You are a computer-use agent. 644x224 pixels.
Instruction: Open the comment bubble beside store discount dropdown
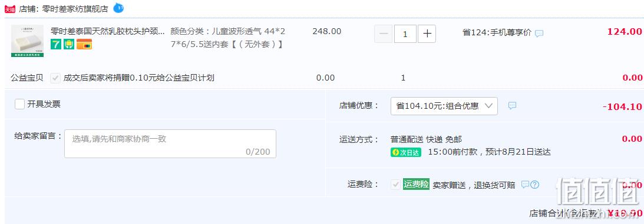(512, 106)
